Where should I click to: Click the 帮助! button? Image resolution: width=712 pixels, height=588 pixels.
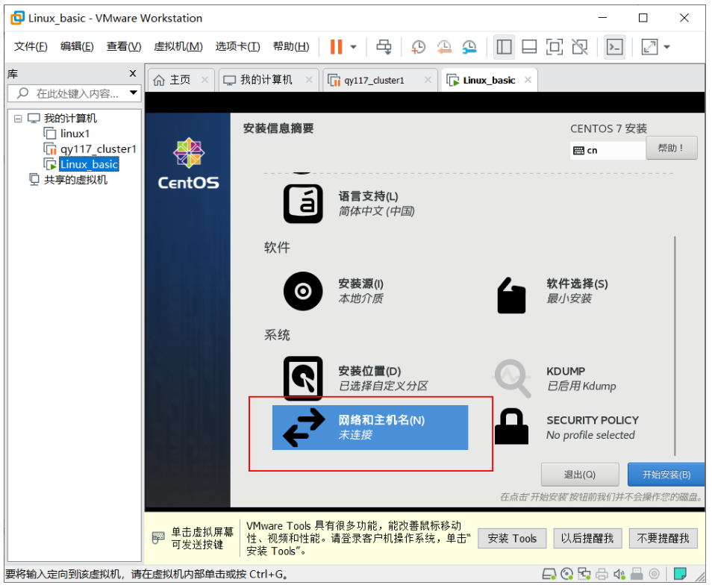671,148
